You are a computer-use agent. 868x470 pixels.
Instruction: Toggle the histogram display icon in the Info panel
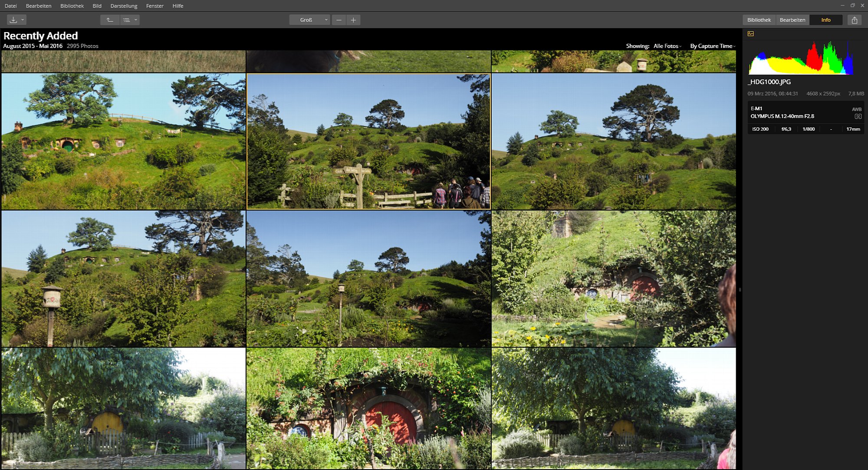[x=750, y=34]
